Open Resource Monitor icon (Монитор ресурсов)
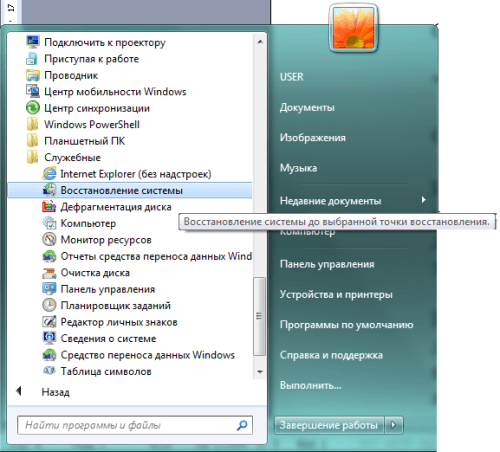 (x=49, y=239)
